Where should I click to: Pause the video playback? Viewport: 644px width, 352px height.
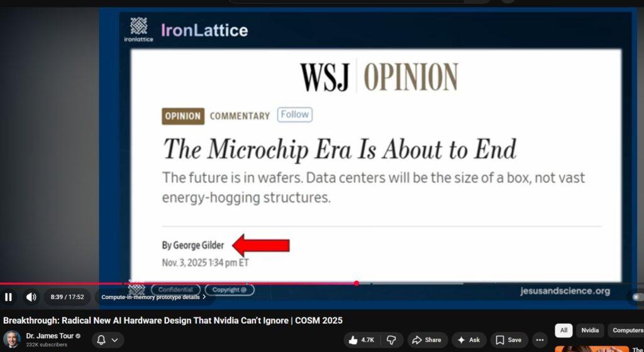point(9,297)
